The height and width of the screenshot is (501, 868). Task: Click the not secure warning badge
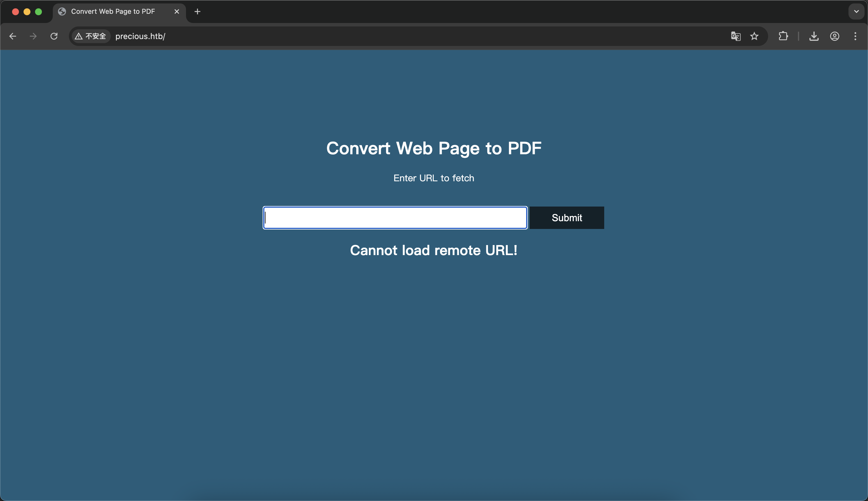tap(91, 36)
